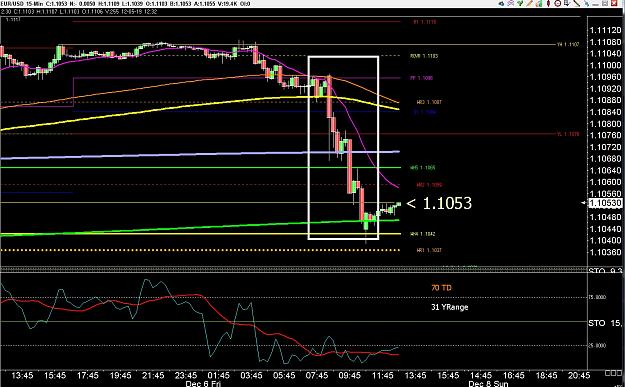Viewport: 625px width, 387px height.
Task: Click the 1.10400 price axis label
Action: 605,240
